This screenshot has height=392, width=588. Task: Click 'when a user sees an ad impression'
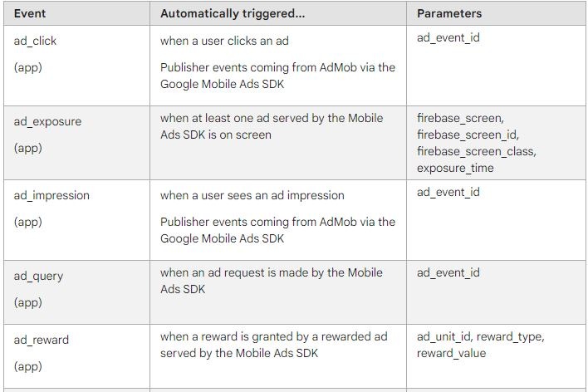pyautogui.click(x=252, y=195)
